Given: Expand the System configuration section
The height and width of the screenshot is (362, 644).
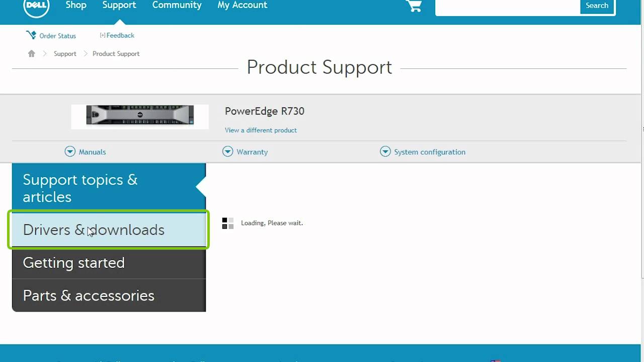Looking at the screenshot, I should [423, 151].
